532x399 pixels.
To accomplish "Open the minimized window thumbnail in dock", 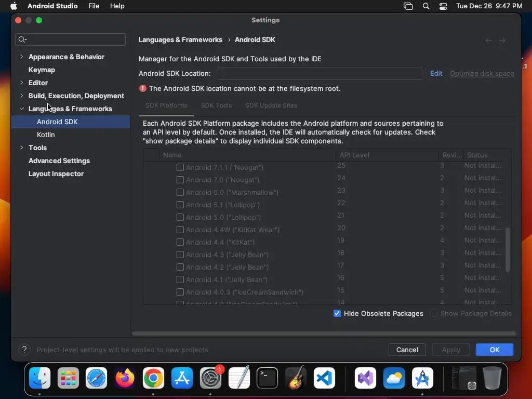I will click(464, 378).
